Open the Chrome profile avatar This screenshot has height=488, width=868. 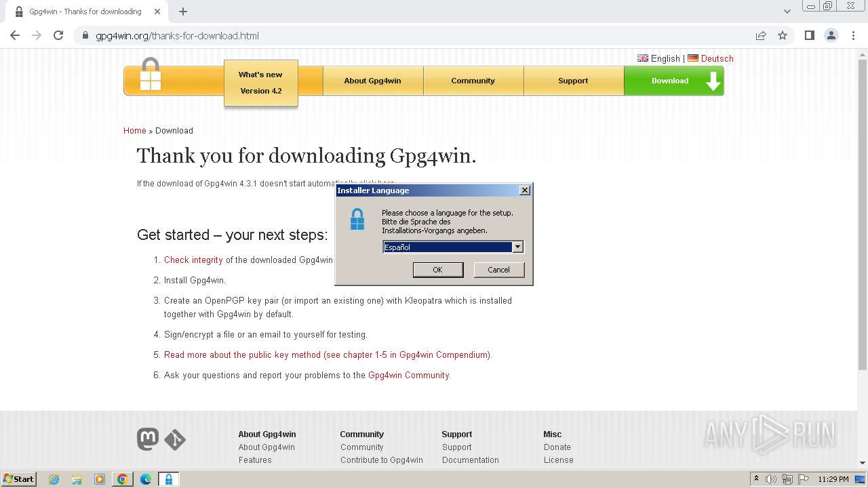pos(831,36)
